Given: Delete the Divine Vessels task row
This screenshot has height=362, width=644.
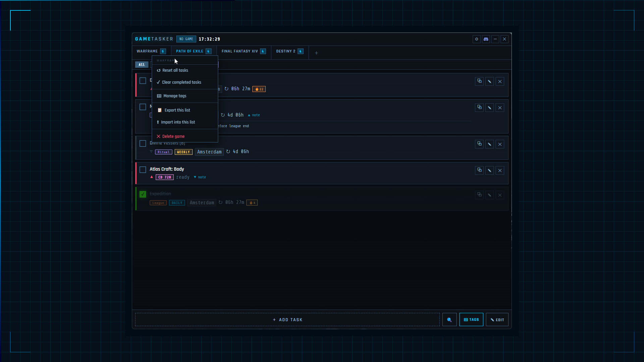Looking at the screenshot, I should point(500,144).
